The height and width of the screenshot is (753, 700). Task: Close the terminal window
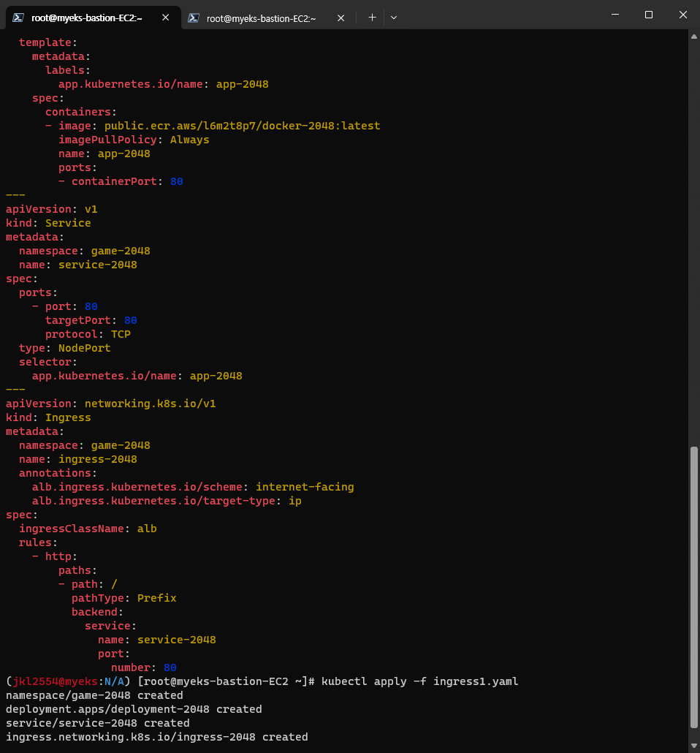[x=683, y=15]
